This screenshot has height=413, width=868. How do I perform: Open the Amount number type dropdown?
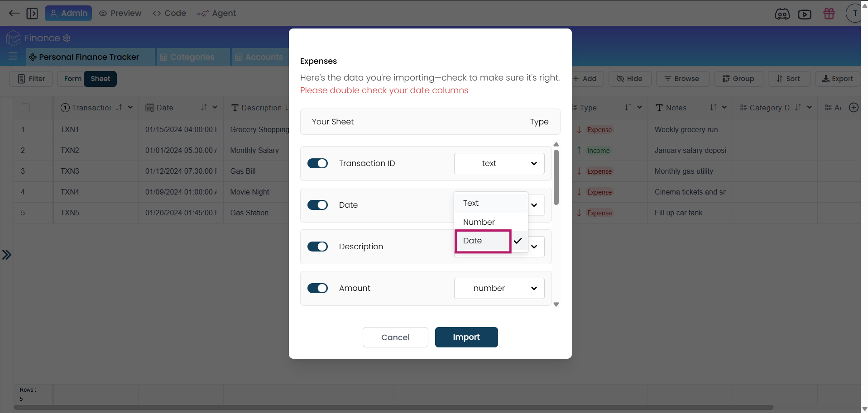499,288
